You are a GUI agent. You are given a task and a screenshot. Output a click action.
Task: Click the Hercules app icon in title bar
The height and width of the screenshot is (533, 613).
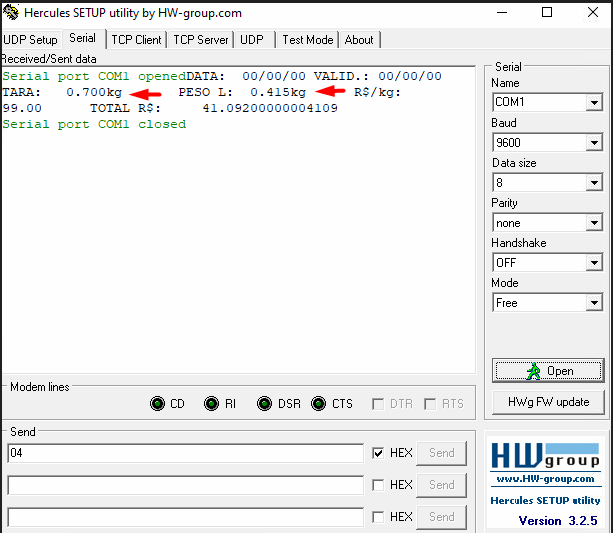(x=11, y=13)
